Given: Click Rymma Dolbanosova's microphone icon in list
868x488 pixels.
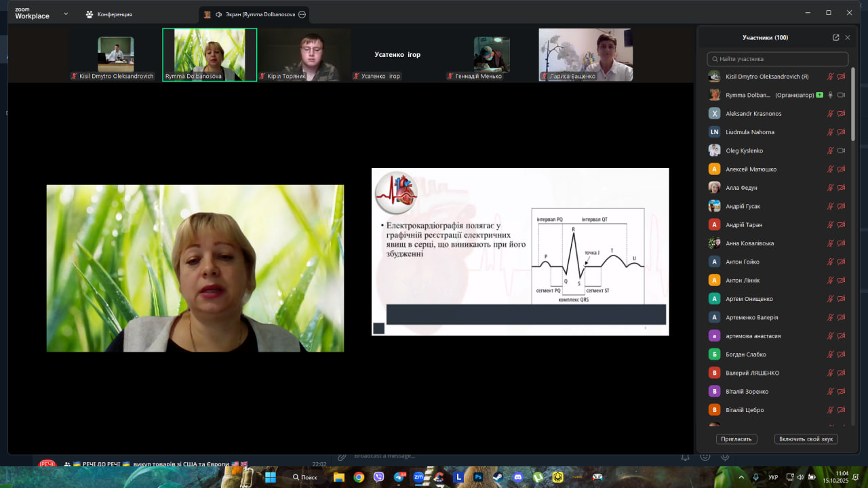Looking at the screenshot, I should (x=830, y=95).
